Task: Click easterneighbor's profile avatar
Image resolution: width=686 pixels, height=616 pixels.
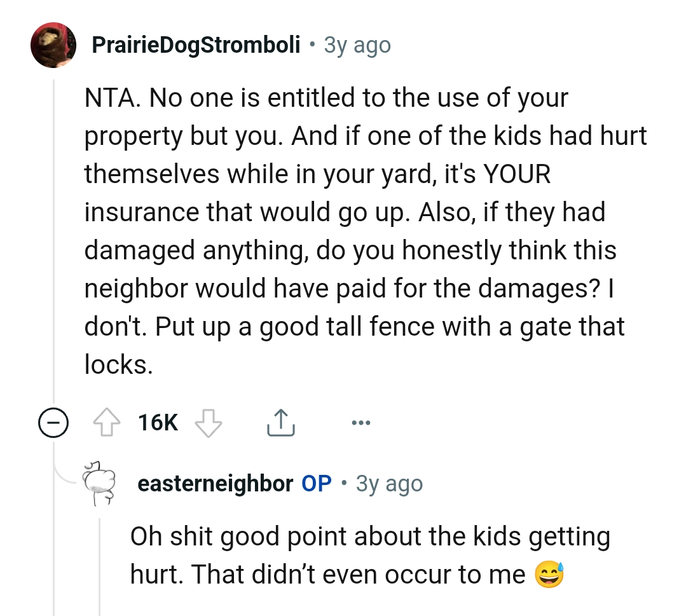Action: (99, 483)
